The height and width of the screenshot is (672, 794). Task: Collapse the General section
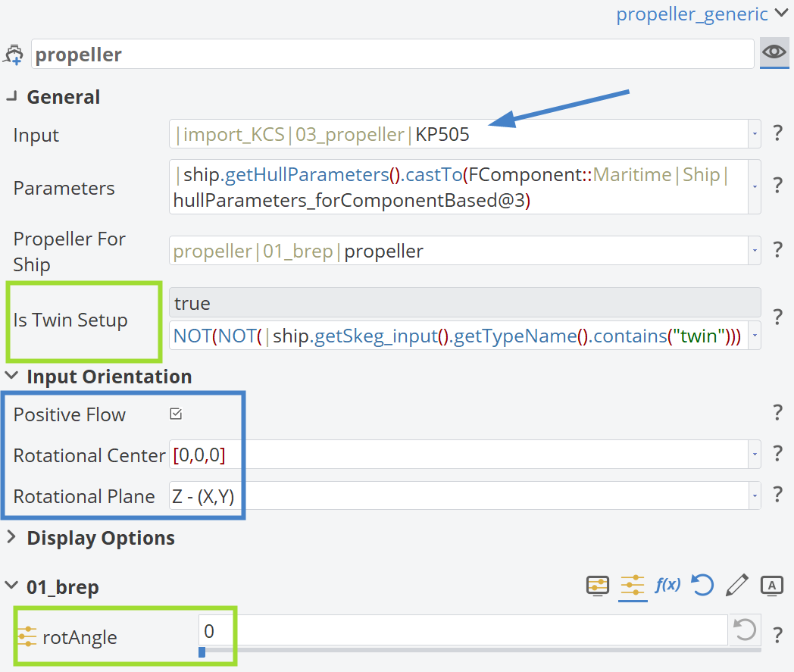pyautogui.click(x=11, y=96)
